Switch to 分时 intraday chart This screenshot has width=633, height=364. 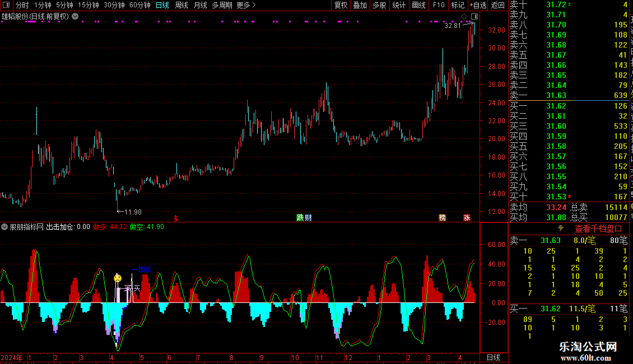pos(22,5)
